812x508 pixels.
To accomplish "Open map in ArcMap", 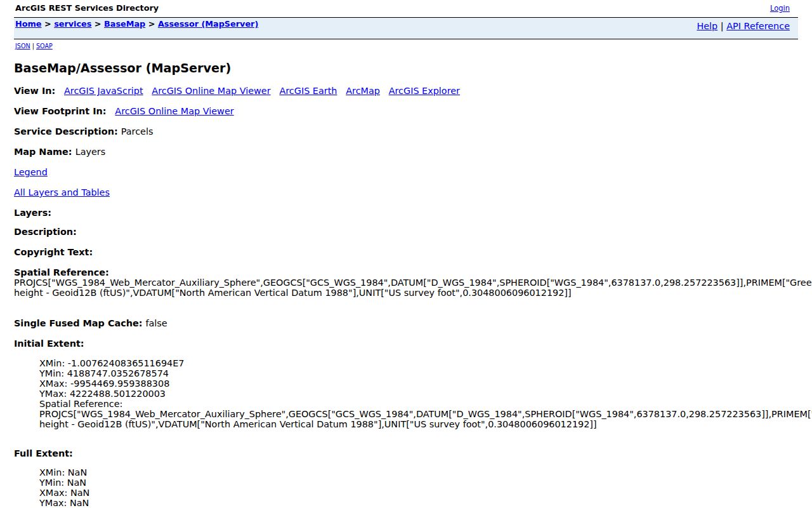I will click(363, 91).
